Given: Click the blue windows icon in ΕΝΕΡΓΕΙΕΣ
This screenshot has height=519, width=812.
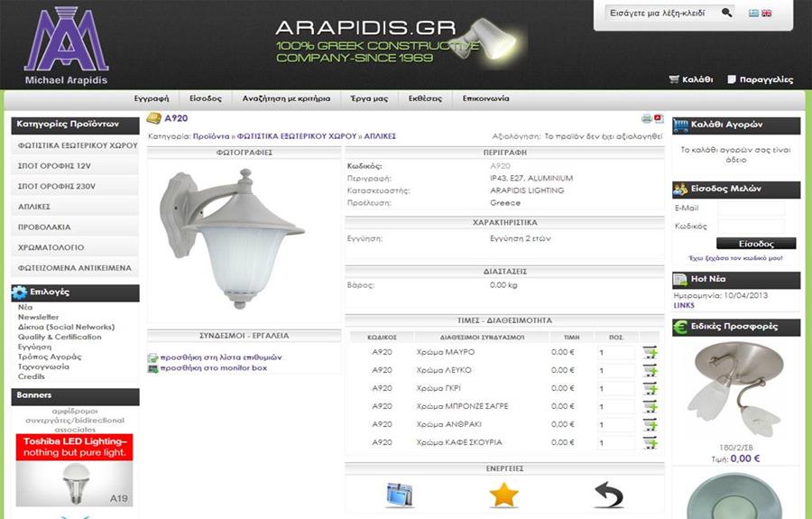Looking at the screenshot, I should pos(400,495).
